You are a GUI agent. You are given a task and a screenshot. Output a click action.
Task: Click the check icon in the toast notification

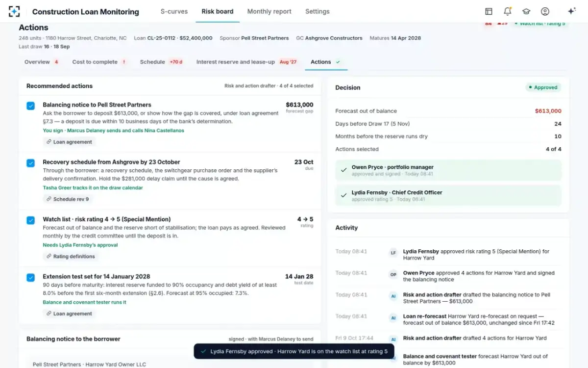[x=203, y=351]
